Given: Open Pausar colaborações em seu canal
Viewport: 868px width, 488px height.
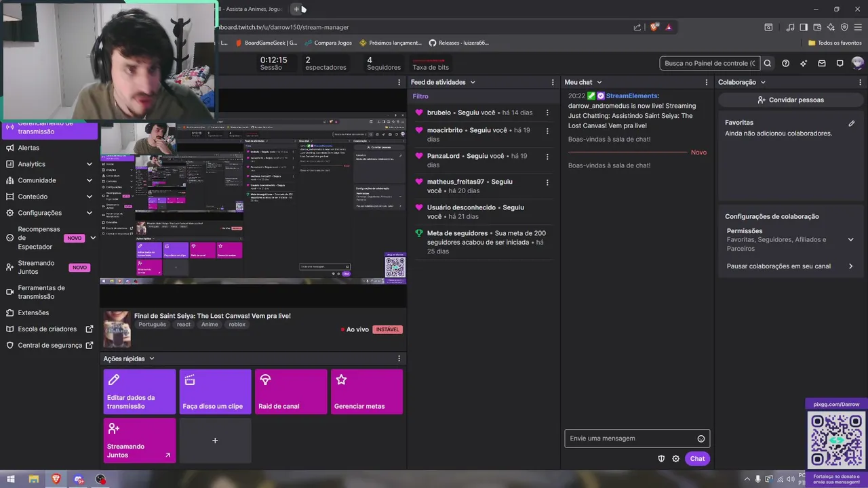Looking at the screenshot, I should 791,266.
